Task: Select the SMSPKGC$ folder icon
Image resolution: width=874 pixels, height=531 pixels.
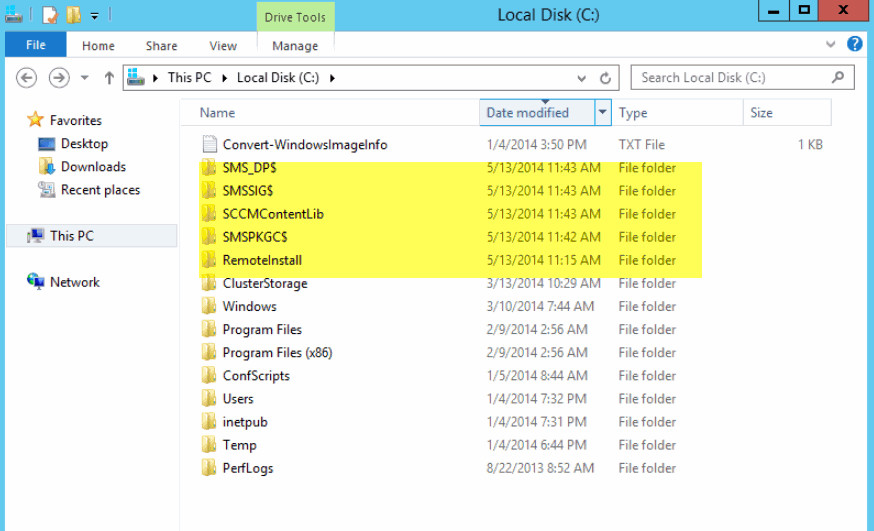Action: coord(209,237)
